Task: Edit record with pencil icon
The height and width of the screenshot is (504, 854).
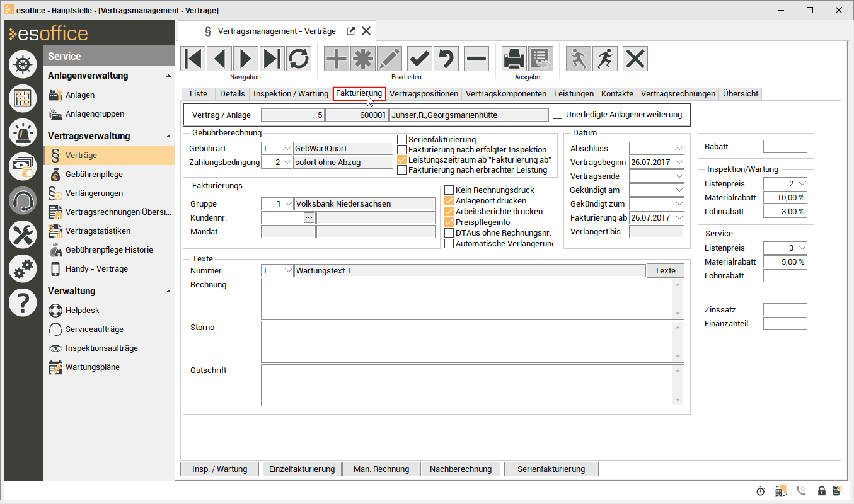Action: (x=389, y=59)
